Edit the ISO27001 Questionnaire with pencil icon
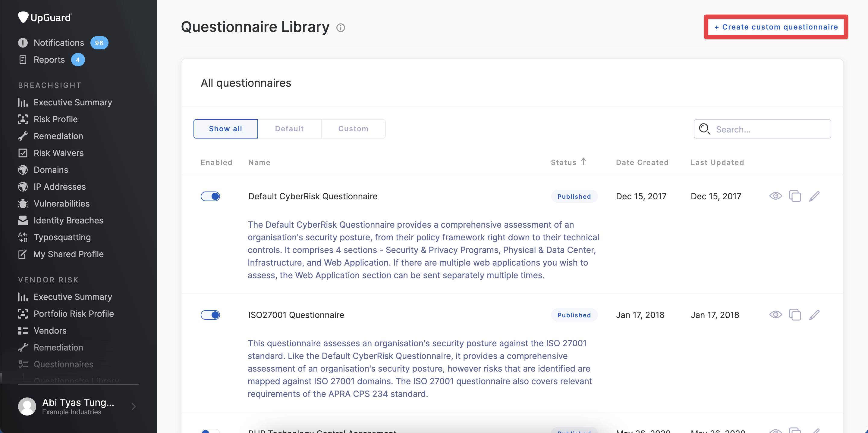The height and width of the screenshot is (433, 868). click(x=814, y=315)
